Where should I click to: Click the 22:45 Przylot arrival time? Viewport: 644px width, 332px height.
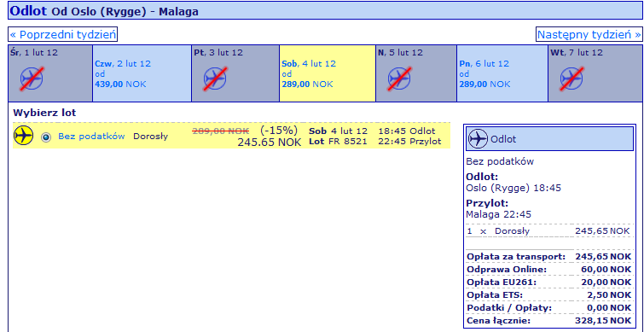(x=410, y=142)
